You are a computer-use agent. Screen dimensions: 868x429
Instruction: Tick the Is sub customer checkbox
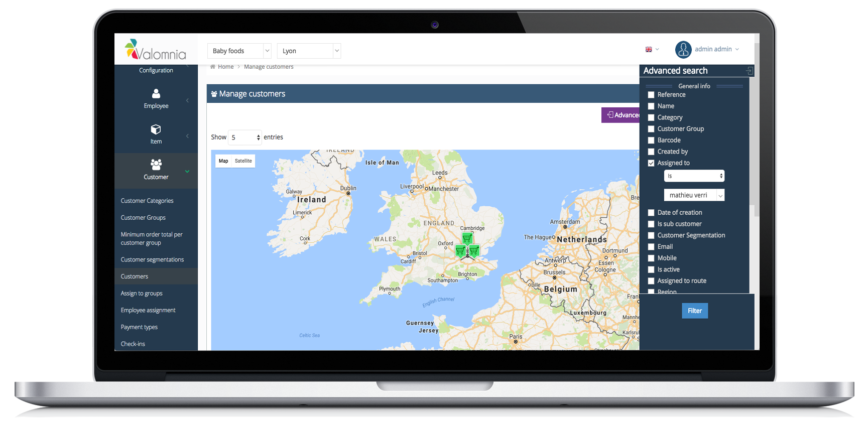point(651,224)
